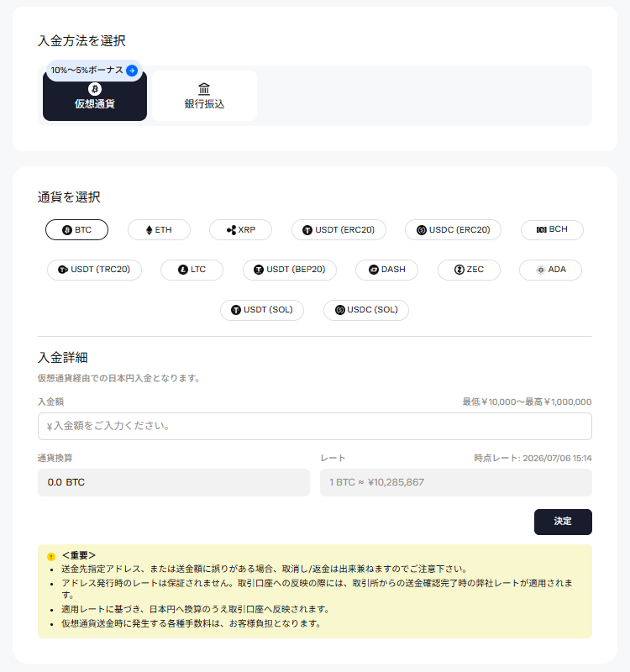Click the rate field showing 1 BTC ≈ ¥10,285,867
This screenshot has width=630, height=672.
coord(456,482)
